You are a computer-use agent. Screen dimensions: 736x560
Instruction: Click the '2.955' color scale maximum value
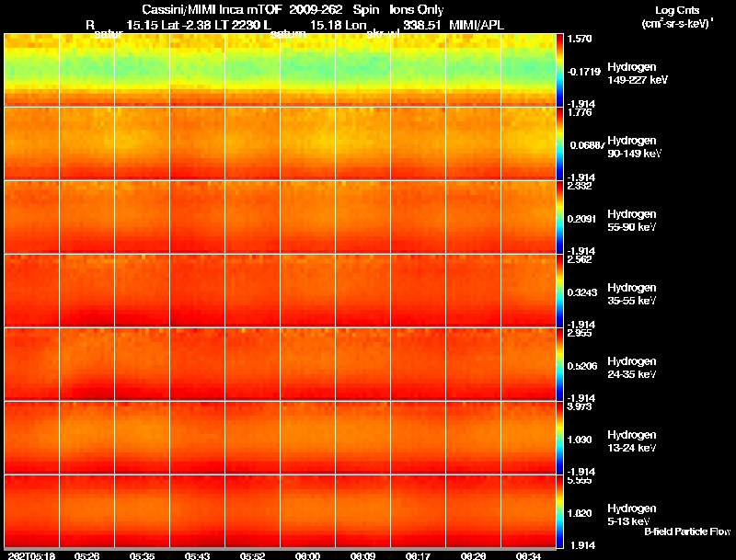(581, 334)
